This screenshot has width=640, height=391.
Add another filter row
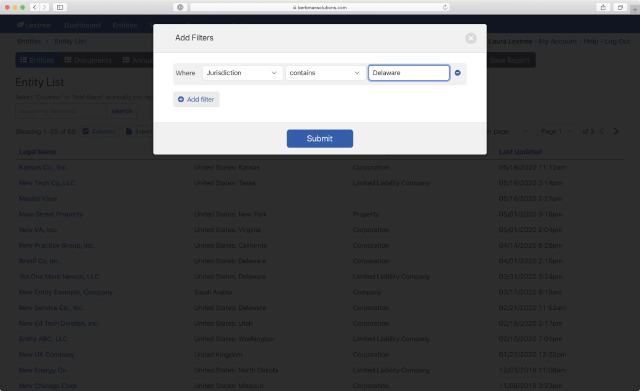196,99
